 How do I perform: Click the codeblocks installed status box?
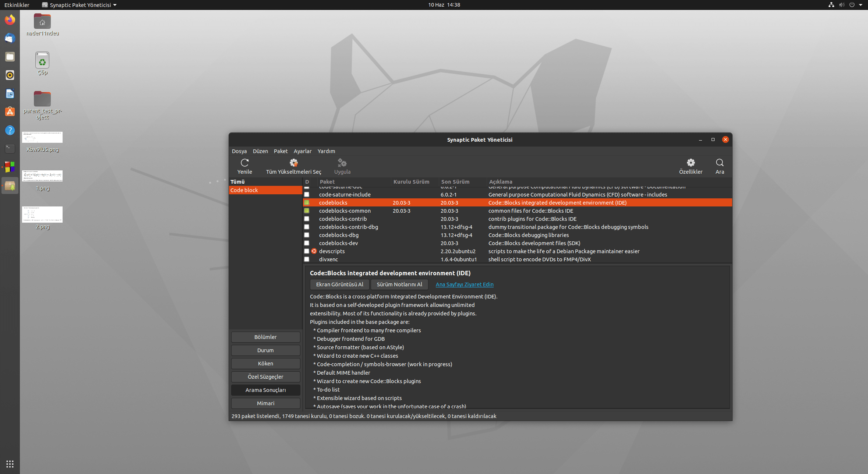(307, 202)
